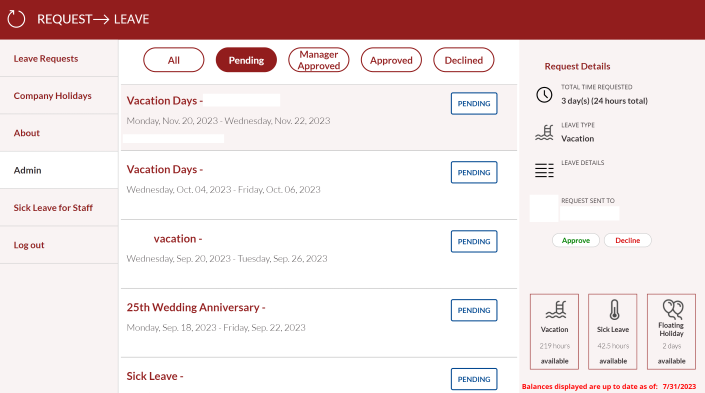Open the 25th Wedding Anniversary request
This screenshot has height=393, width=705.
tap(319, 323)
